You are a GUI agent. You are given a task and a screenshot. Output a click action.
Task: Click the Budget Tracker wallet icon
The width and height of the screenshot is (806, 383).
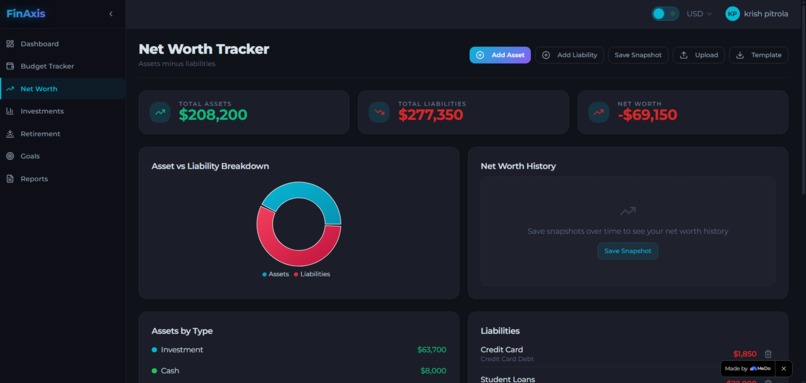pyautogui.click(x=10, y=66)
